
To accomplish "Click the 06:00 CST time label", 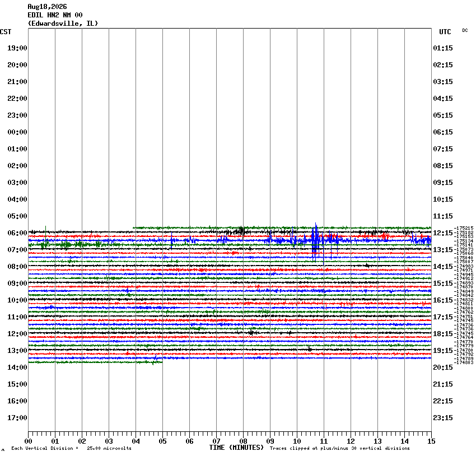I will 17,233.
